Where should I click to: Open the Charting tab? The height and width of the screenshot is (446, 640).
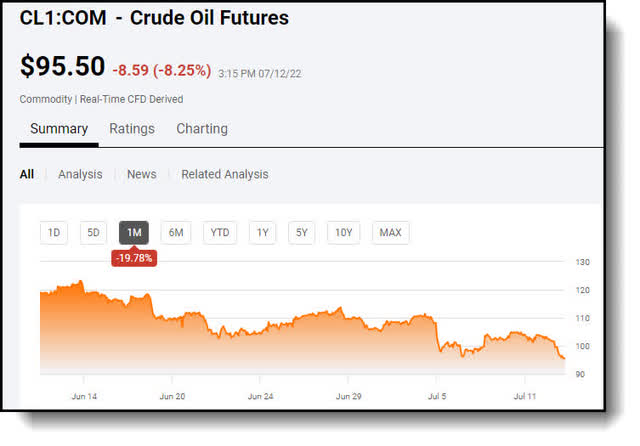coord(202,129)
